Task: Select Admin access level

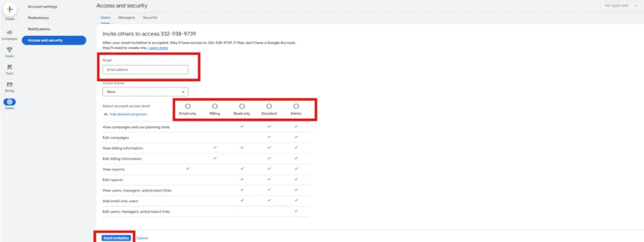Action: pyautogui.click(x=296, y=106)
